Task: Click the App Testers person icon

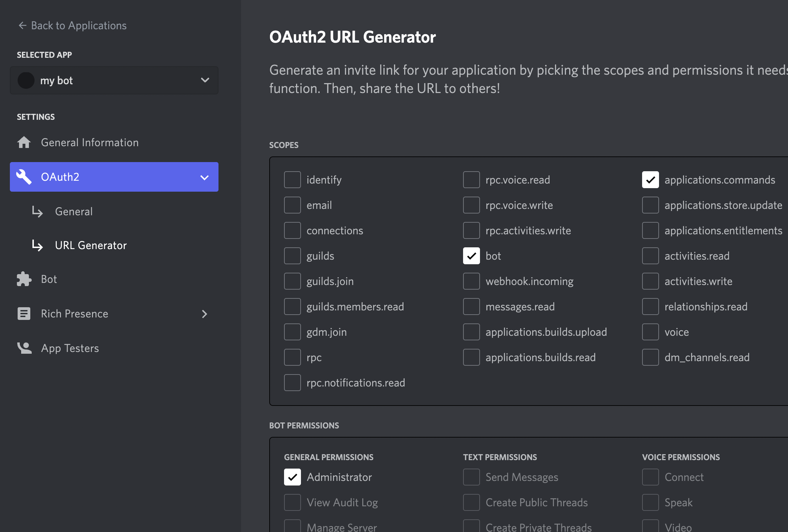Action: 25,348
